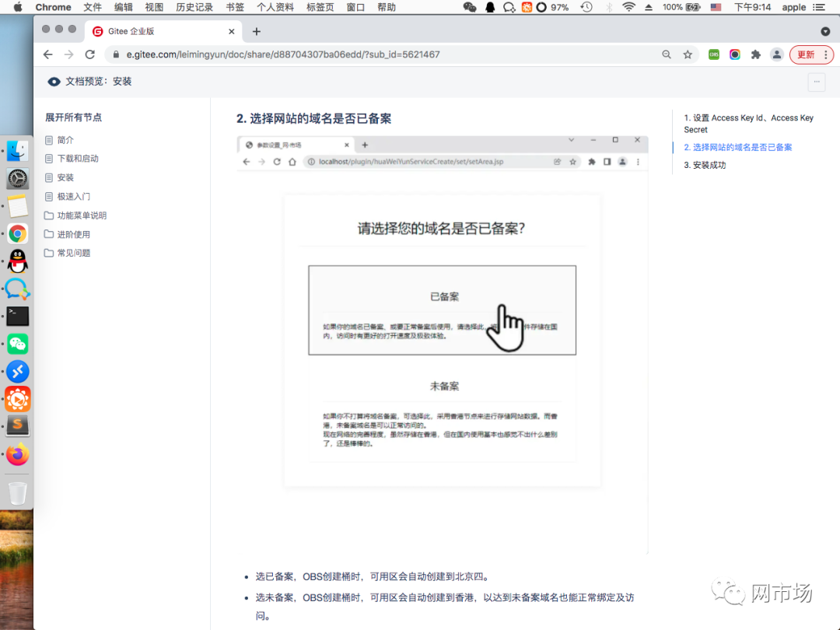Click the colorful circle extension icon
840x630 pixels.
point(735,54)
